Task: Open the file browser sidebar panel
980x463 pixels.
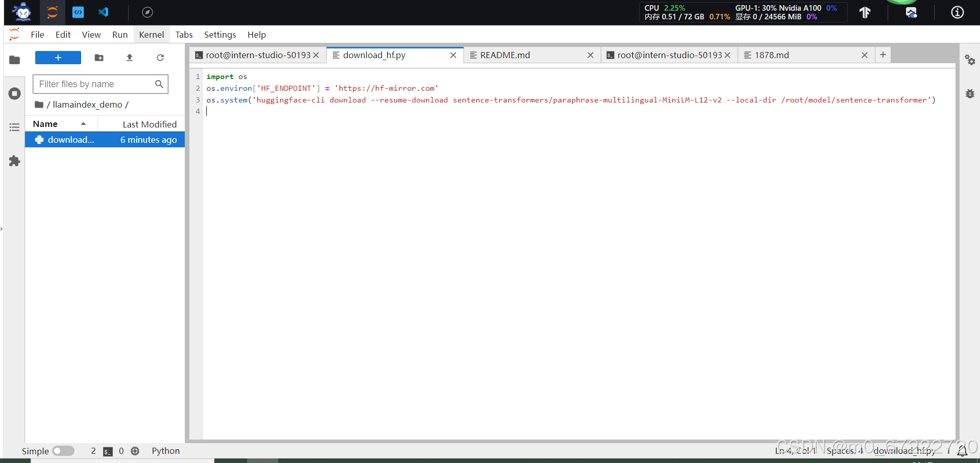Action: [x=14, y=60]
